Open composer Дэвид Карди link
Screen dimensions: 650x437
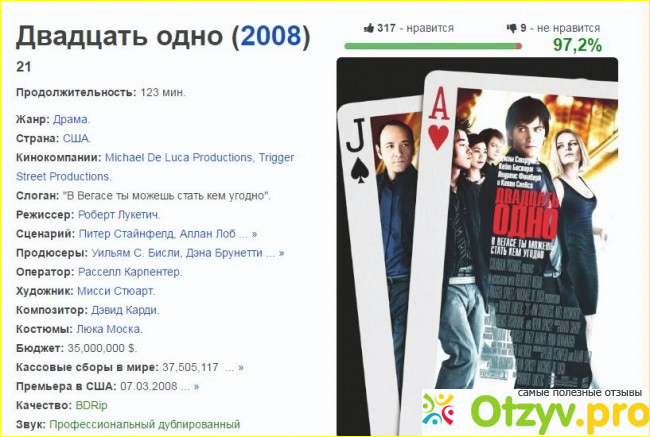pyautogui.click(x=124, y=310)
